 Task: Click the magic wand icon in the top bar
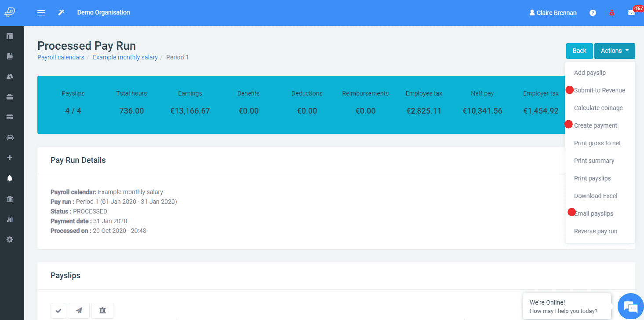pyautogui.click(x=61, y=12)
